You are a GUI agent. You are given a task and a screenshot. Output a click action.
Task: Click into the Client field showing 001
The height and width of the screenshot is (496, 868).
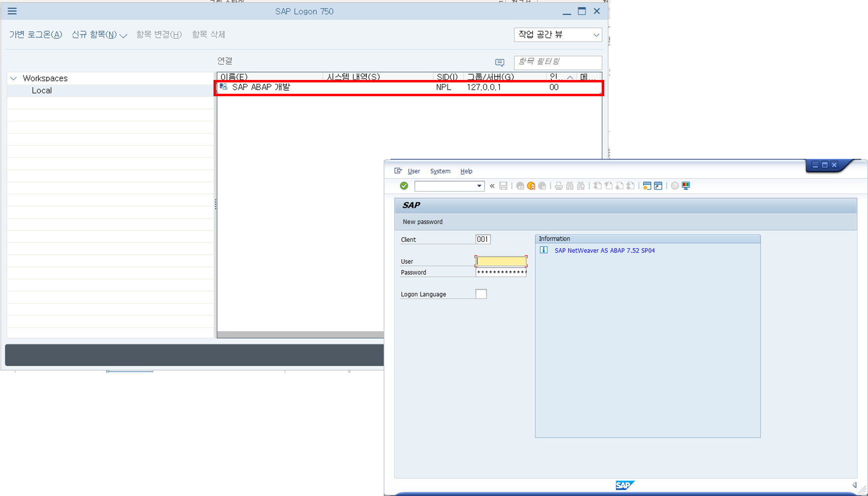[x=483, y=239]
